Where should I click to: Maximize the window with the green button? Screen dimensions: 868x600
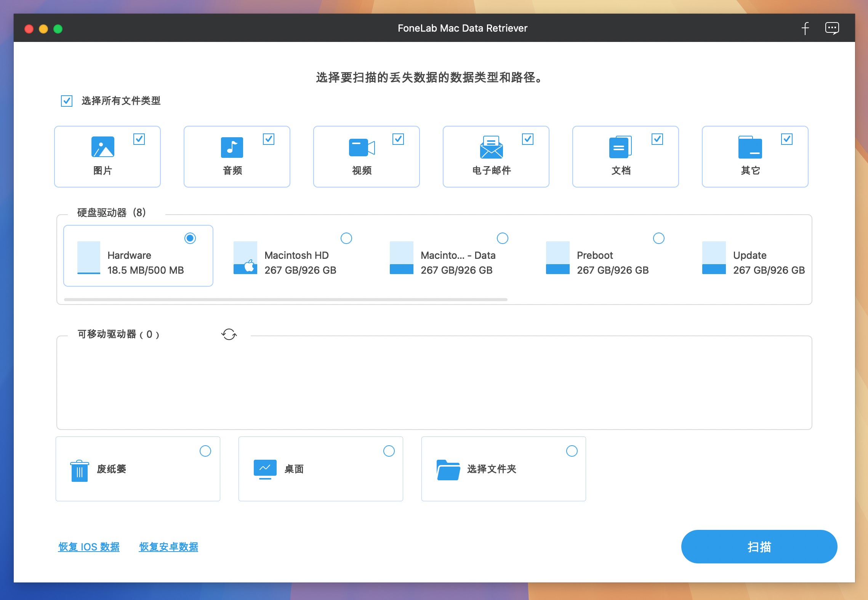(x=58, y=29)
